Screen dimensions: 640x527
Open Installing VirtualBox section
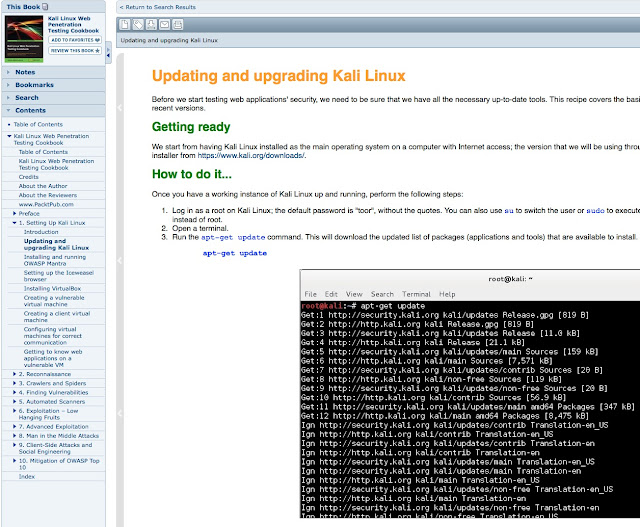tap(52, 289)
